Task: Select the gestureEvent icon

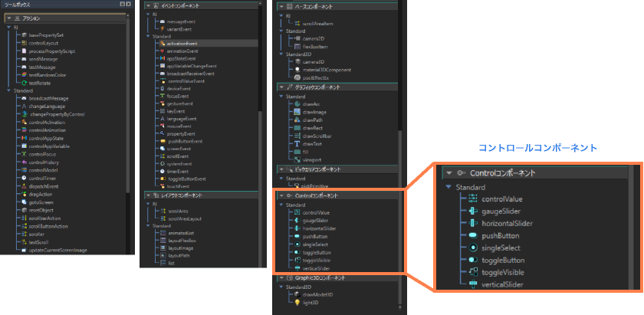Action: (x=162, y=103)
